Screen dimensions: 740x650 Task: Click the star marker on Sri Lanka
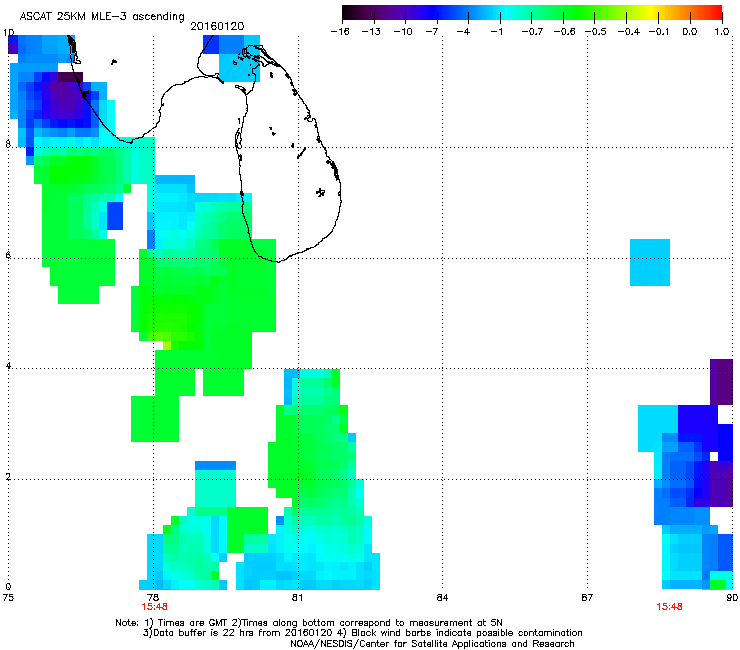(x=320, y=192)
